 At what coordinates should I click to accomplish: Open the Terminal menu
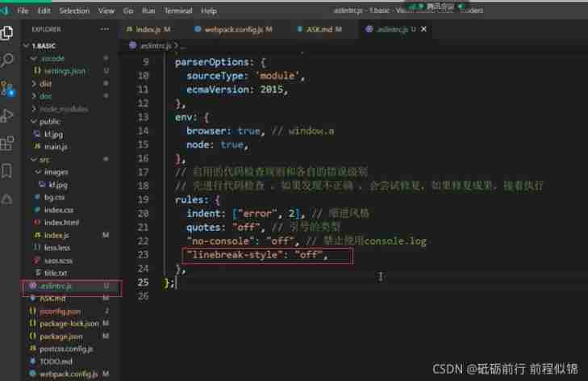click(179, 11)
